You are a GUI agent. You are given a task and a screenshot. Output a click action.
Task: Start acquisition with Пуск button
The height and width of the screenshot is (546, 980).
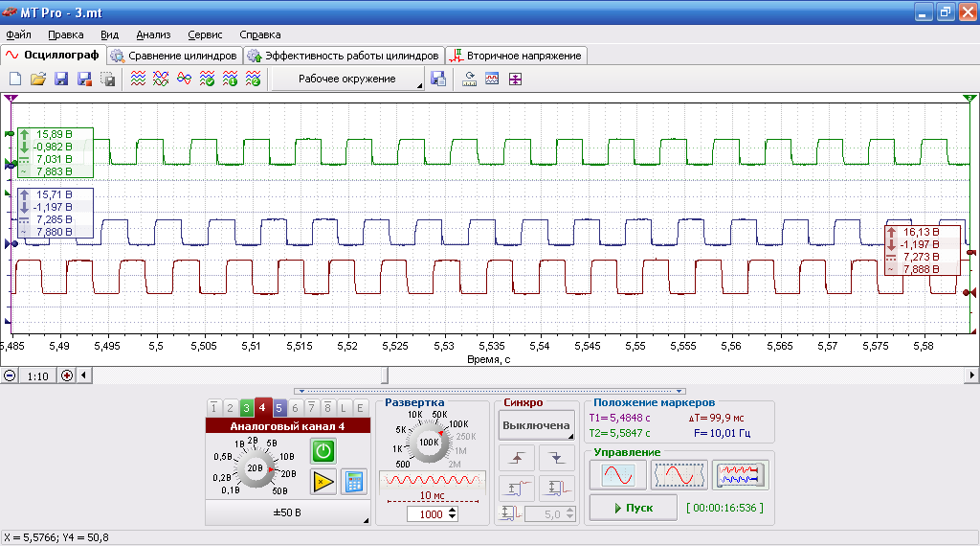pos(634,508)
